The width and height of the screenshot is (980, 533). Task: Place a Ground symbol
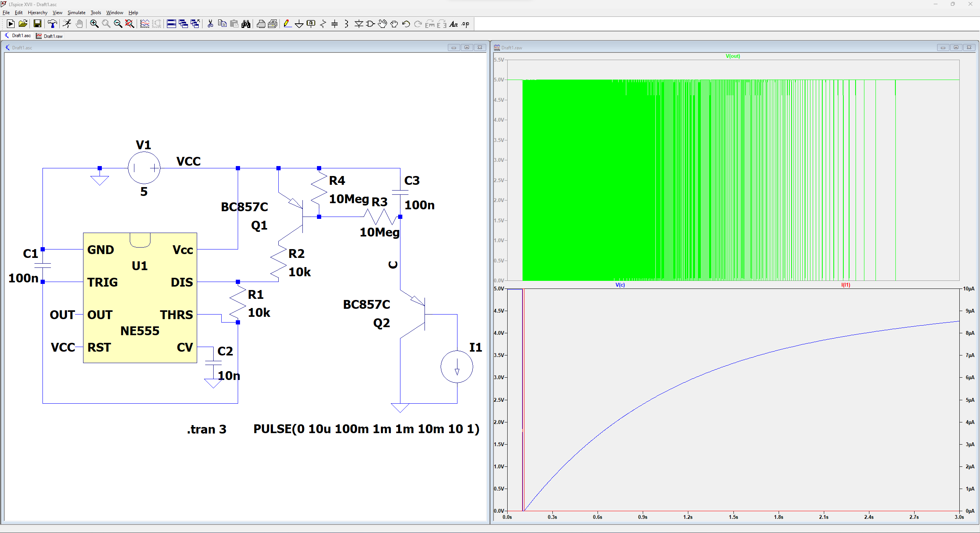click(x=299, y=24)
